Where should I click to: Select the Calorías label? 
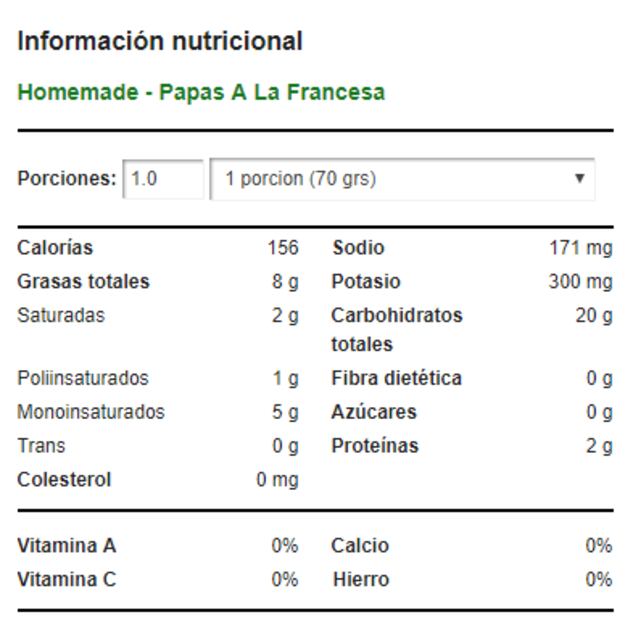pyautogui.click(x=55, y=248)
